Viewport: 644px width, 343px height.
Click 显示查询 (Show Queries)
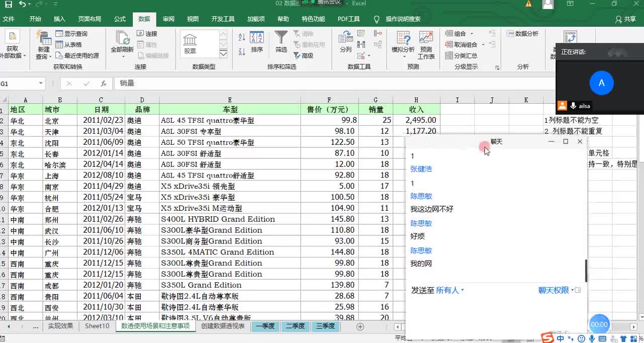click(71, 34)
